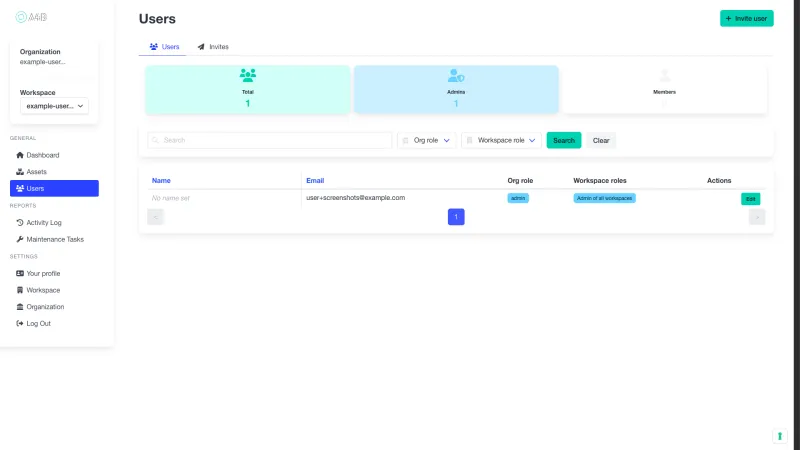Click the Assets boxes icon
This screenshot has height=450, width=800.
coord(20,172)
